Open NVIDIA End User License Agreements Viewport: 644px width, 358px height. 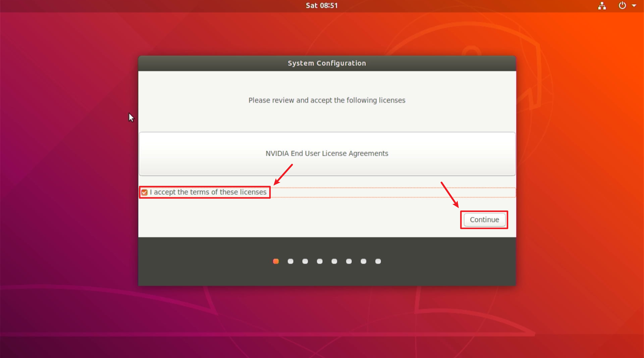point(327,153)
